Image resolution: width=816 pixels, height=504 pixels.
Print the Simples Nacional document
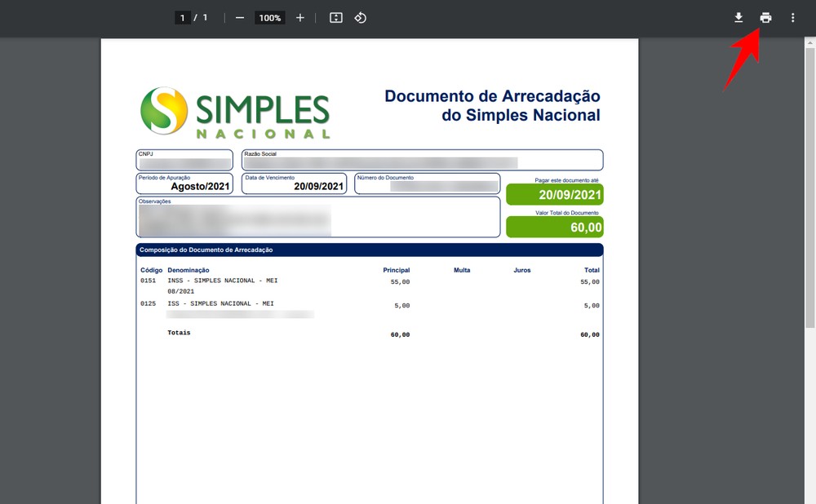765,16
